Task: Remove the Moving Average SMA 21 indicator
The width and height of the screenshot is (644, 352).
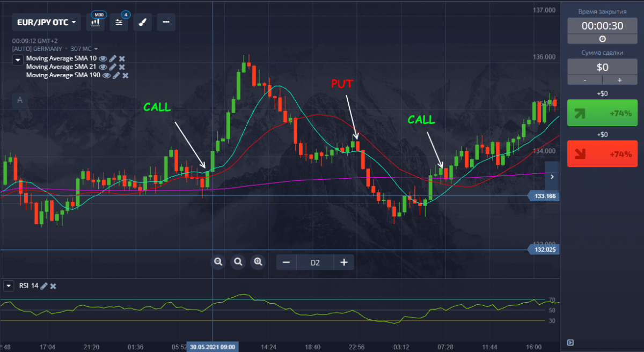Action: point(122,67)
